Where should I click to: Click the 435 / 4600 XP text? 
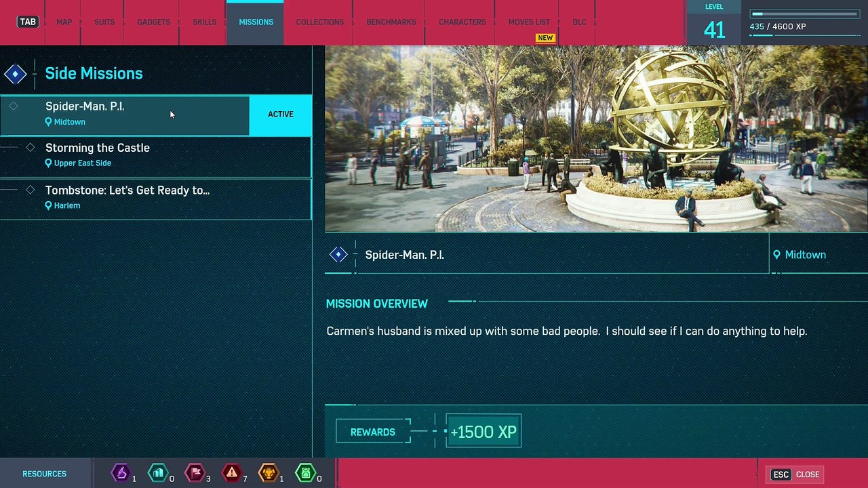pyautogui.click(x=777, y=27)
